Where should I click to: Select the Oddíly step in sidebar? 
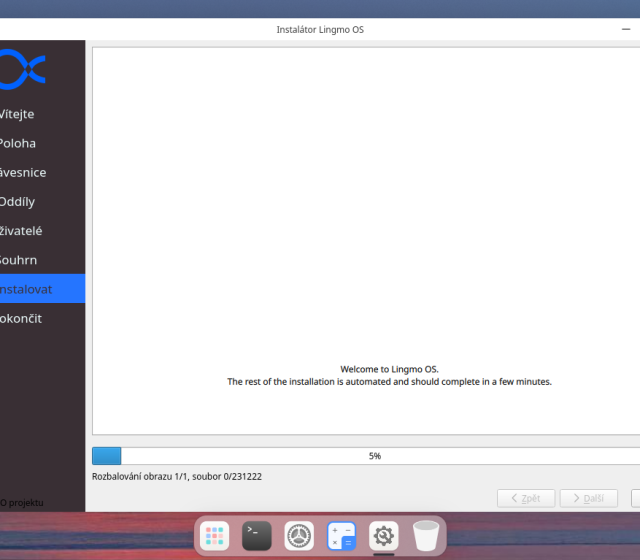point(20,201)
